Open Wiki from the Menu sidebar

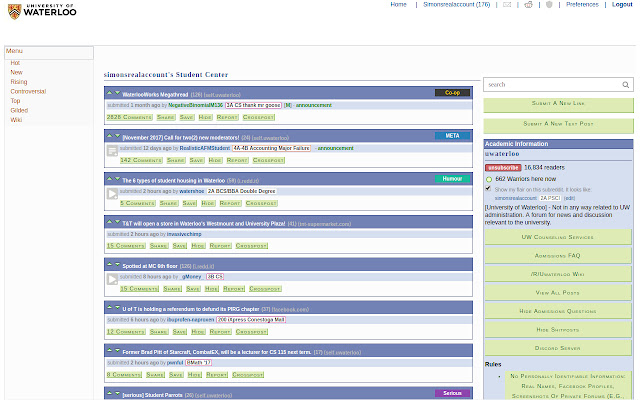[x=16, y=120]
